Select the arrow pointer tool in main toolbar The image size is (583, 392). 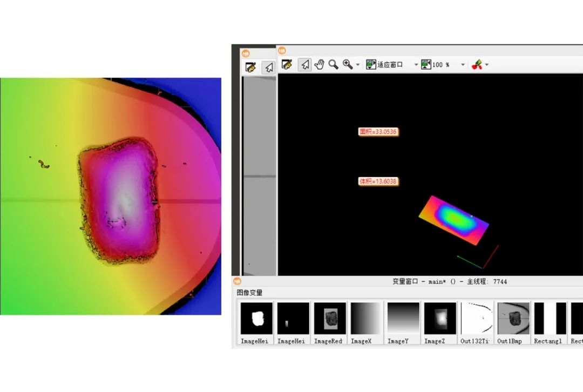coord(305,65)
